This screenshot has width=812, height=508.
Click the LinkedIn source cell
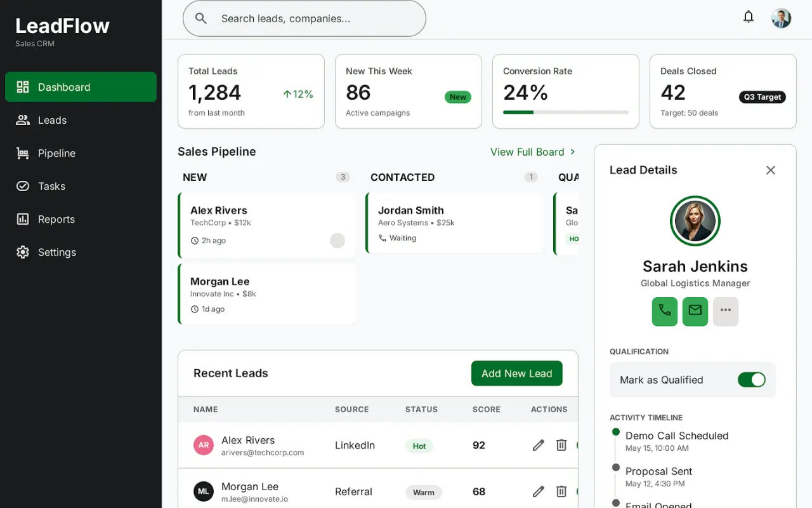[355, 445]
